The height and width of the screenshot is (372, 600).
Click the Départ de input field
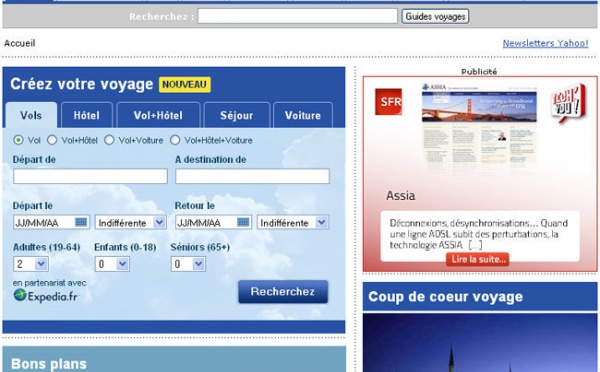[x=90, y=176]
